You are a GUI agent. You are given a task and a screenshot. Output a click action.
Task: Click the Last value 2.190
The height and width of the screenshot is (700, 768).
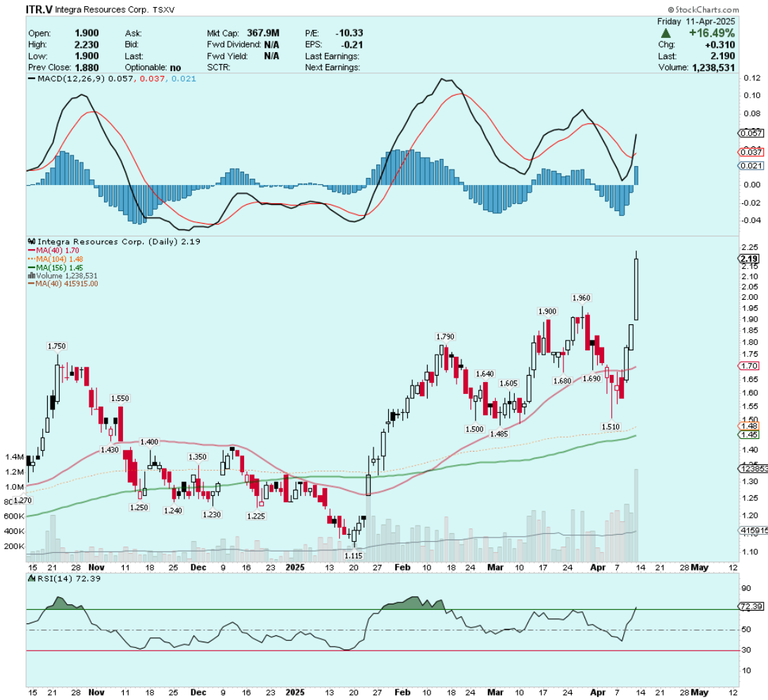coord(722,56)
